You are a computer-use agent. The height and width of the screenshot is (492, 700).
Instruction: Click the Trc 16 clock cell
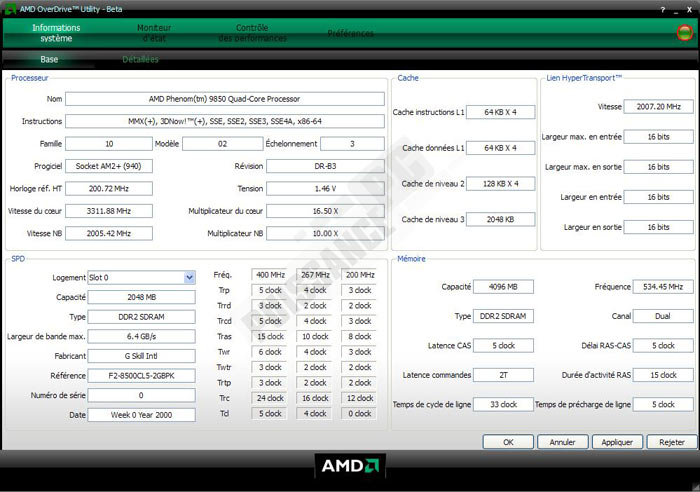[315, 398]
